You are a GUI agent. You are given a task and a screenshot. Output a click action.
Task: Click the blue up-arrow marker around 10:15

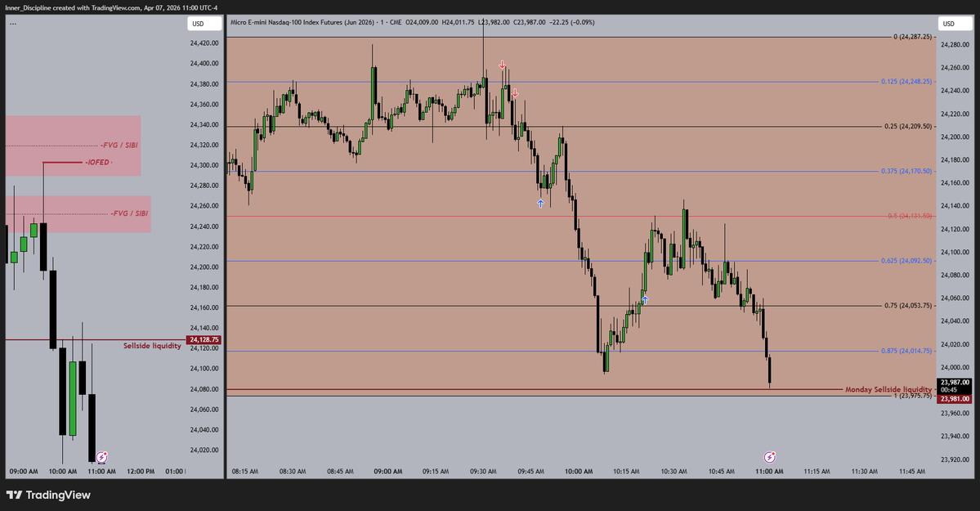pyautogui.click(x=644, y=300)
